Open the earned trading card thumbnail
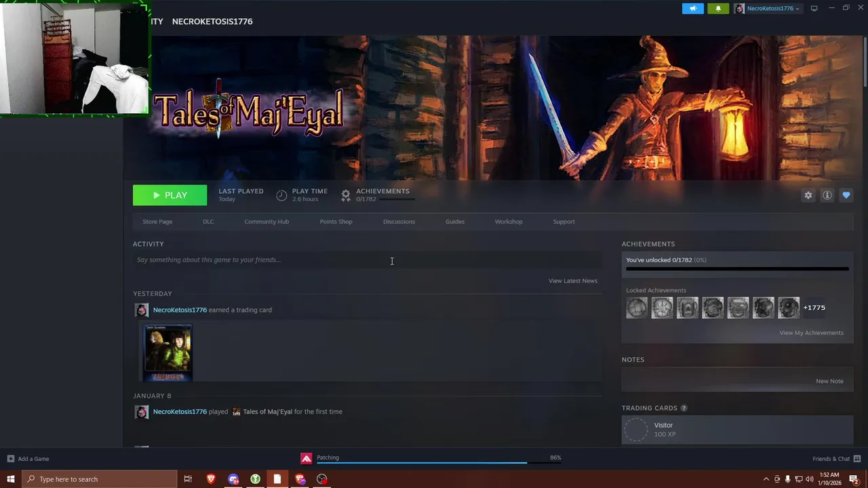The width and height of the screenshot is (868, 488). point(168,352)
